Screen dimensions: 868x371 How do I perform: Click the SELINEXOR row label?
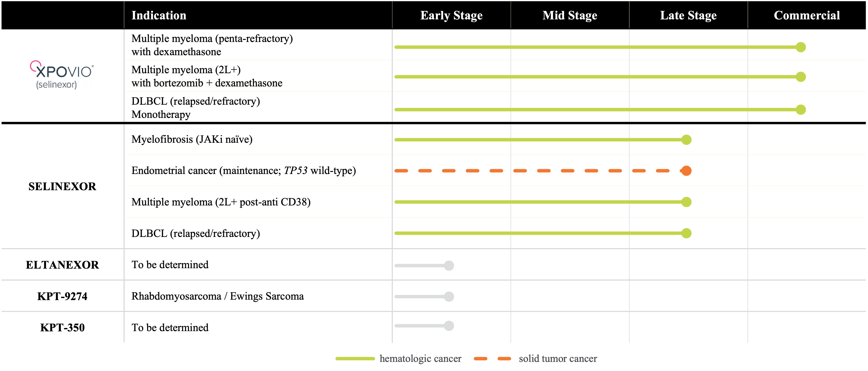(62, 186)
